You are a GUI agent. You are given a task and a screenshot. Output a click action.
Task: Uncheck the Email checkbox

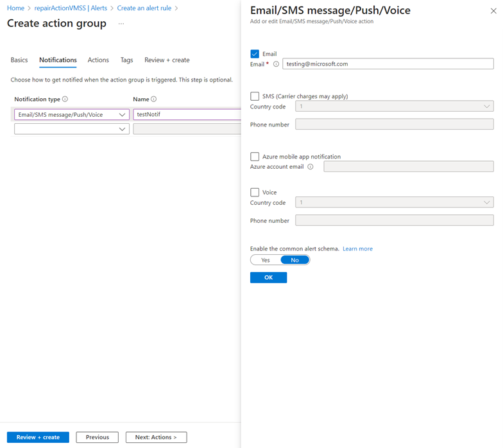(255, 54)
